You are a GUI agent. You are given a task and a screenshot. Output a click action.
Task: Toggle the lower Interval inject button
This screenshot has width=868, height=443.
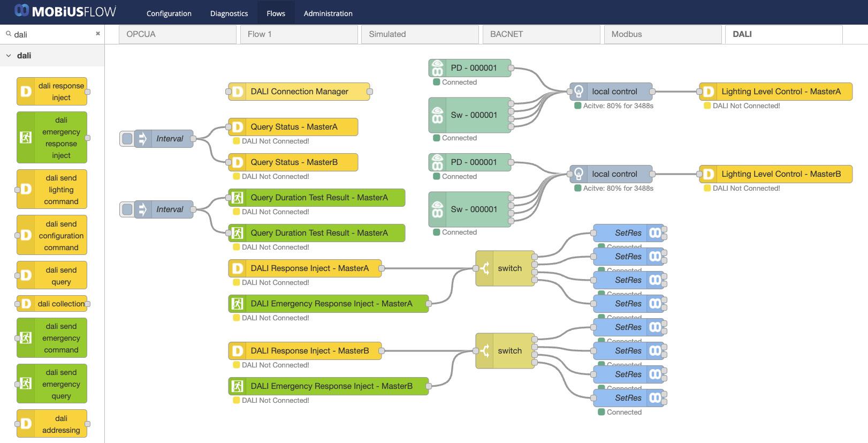[x=127, y=209]
